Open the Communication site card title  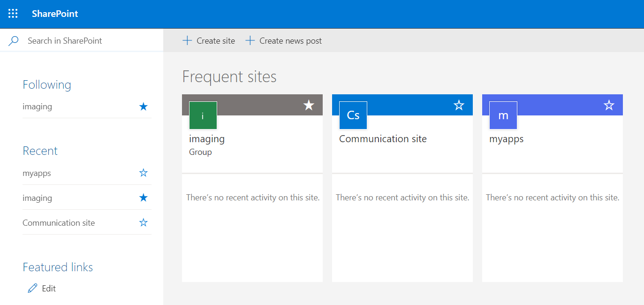(x=383, y=139)
